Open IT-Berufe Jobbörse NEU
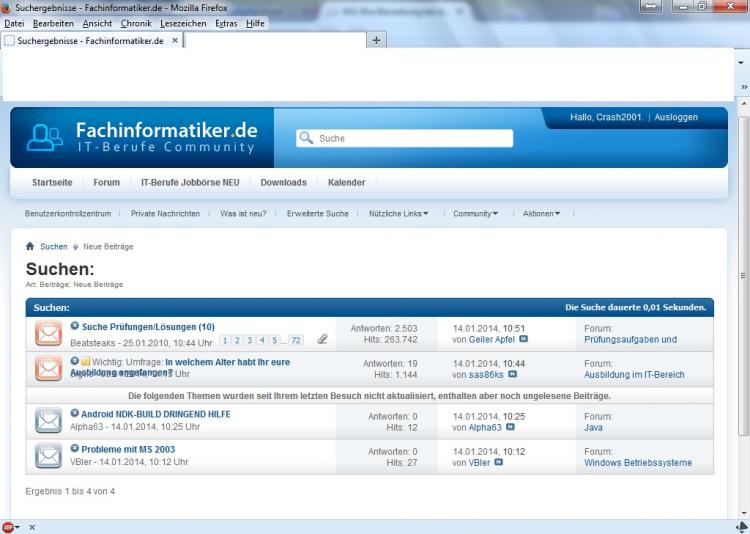 [x=190, y=182]
